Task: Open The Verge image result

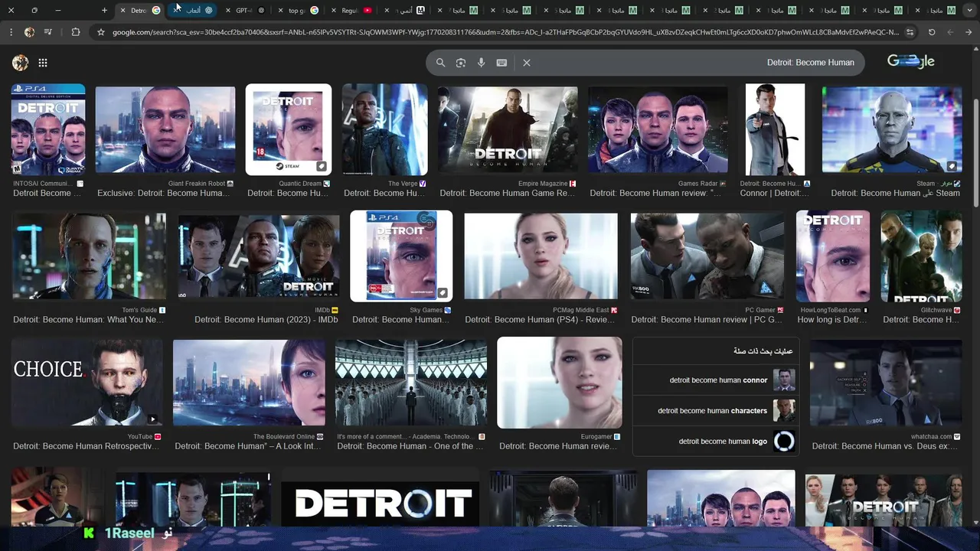Action: click(384, 129)
